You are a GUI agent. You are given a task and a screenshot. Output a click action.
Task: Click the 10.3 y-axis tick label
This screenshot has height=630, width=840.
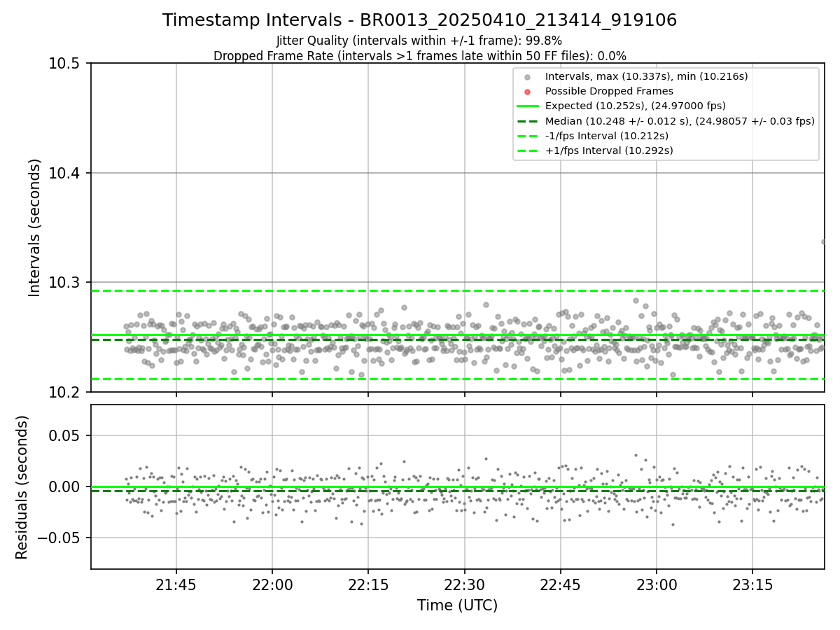point(66,283)
